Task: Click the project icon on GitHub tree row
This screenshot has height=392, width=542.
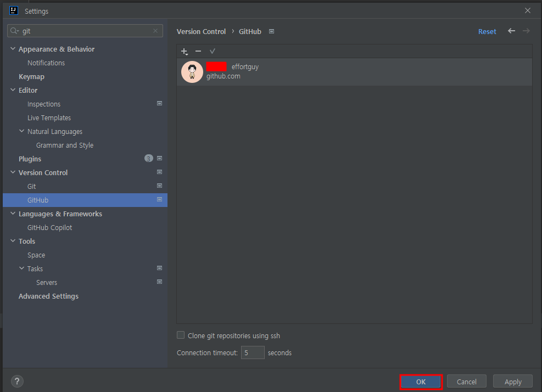Action: coord(159,199)
